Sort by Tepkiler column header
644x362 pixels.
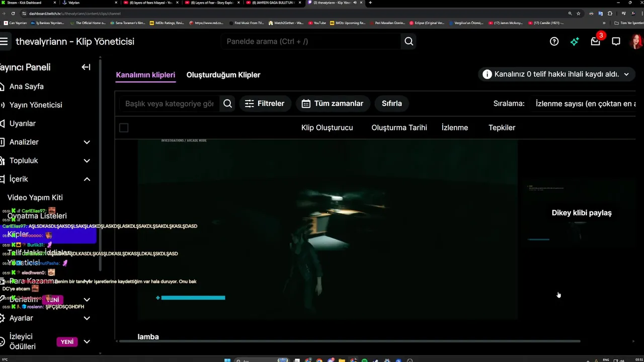click(502, 128)
